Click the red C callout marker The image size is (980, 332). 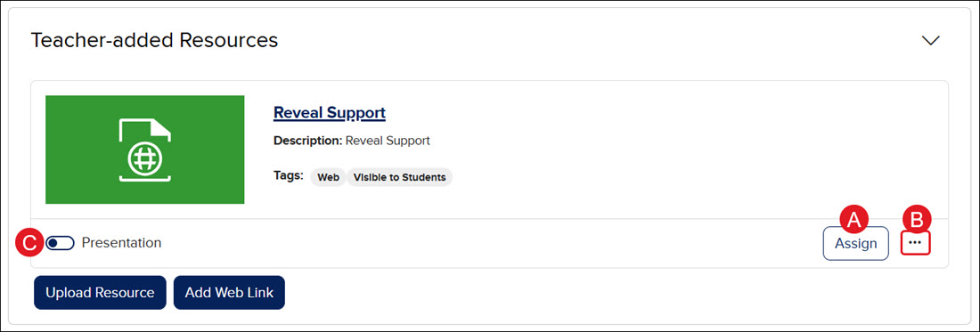[31, 243]
